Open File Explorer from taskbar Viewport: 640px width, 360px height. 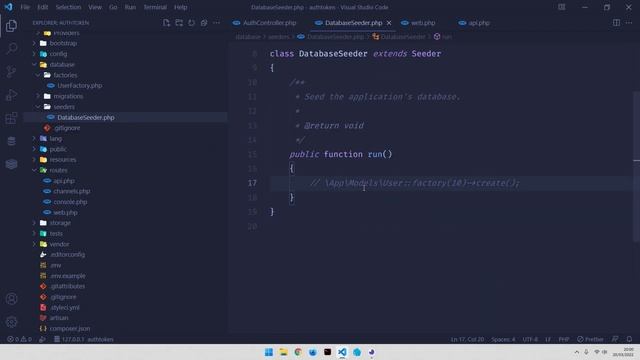(283, 352)
